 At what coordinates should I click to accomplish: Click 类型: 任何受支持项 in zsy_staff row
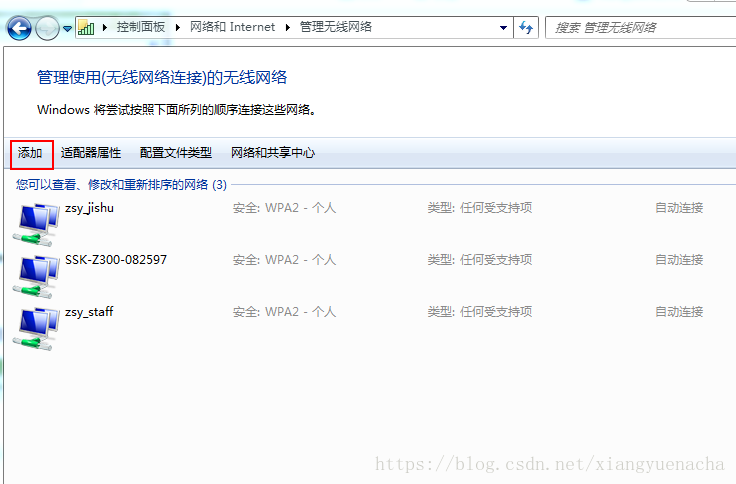[x=480, y=312]
